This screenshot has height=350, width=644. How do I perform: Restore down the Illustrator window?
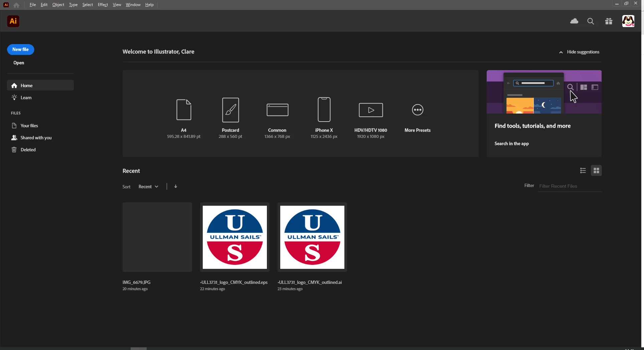[626, 4]
